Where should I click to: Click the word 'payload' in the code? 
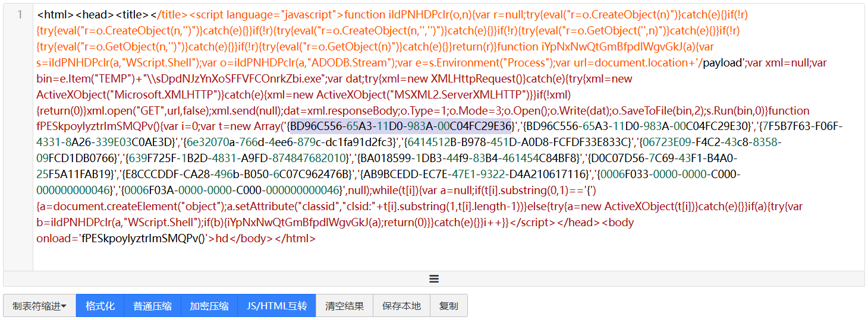(723, 62)
